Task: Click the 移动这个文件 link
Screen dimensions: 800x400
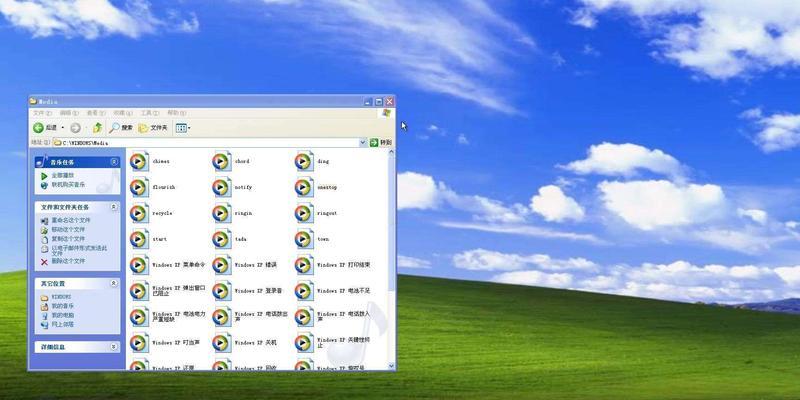Action: pos(68,230)
